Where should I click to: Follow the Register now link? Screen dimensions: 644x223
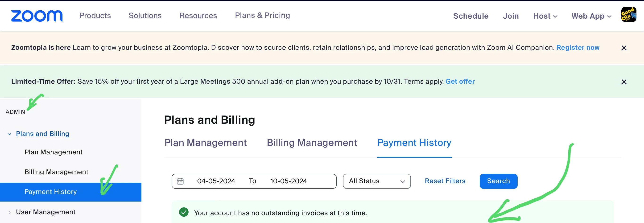click(578, 48)
